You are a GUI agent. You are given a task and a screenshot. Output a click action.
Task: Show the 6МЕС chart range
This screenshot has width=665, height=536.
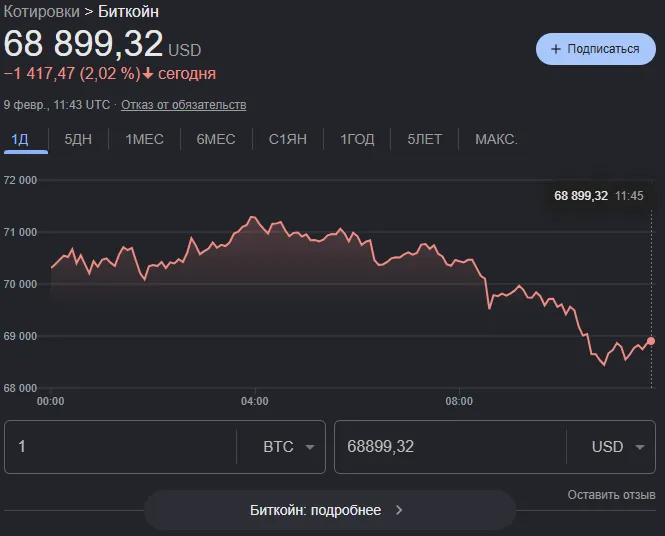pyautogui.click(x=216, y=139)
